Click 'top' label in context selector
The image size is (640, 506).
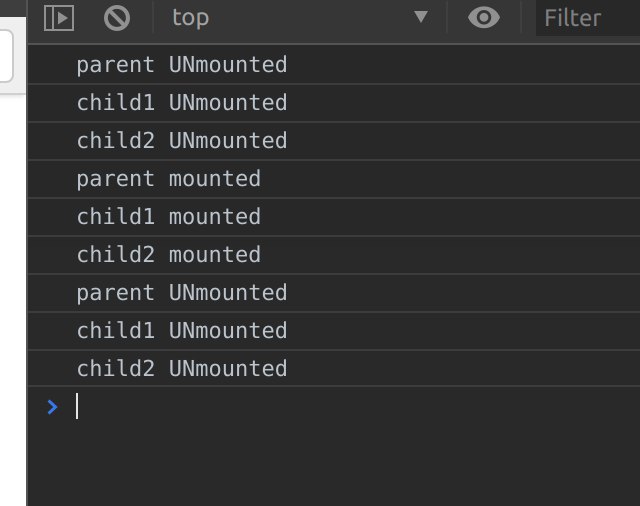pos(190,19)
